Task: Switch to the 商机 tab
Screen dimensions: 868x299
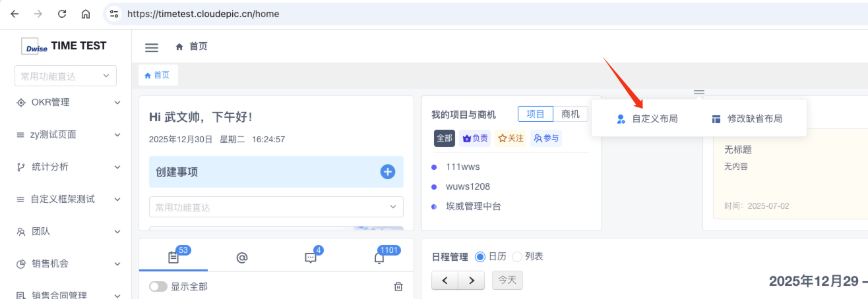Action: tap(571, 114)
